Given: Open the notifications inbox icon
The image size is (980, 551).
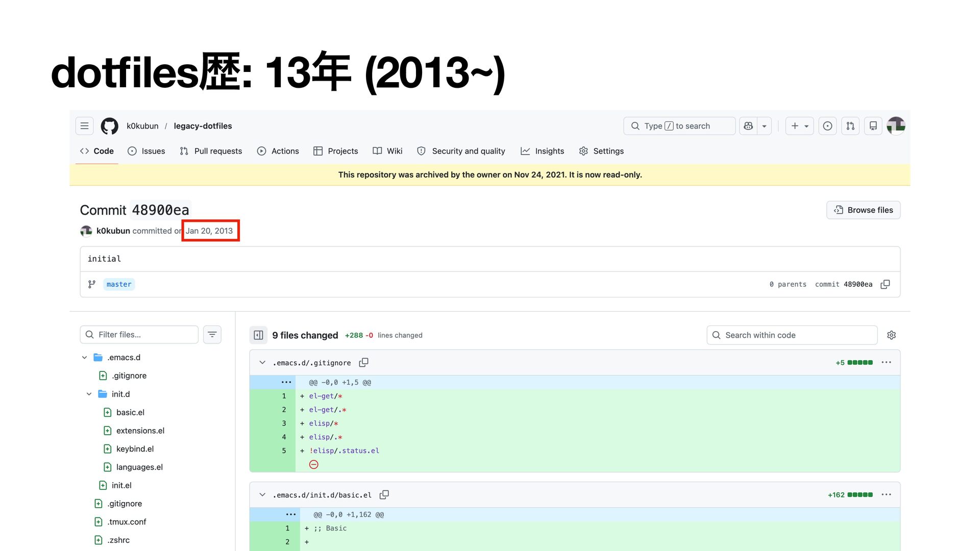Looking at the screenshot, I should [x=873, y=126].
